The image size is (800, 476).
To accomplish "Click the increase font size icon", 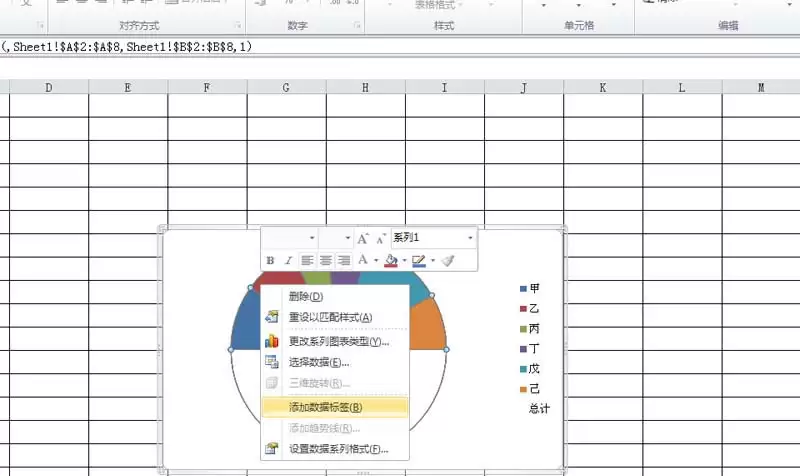I will point(364,238).
